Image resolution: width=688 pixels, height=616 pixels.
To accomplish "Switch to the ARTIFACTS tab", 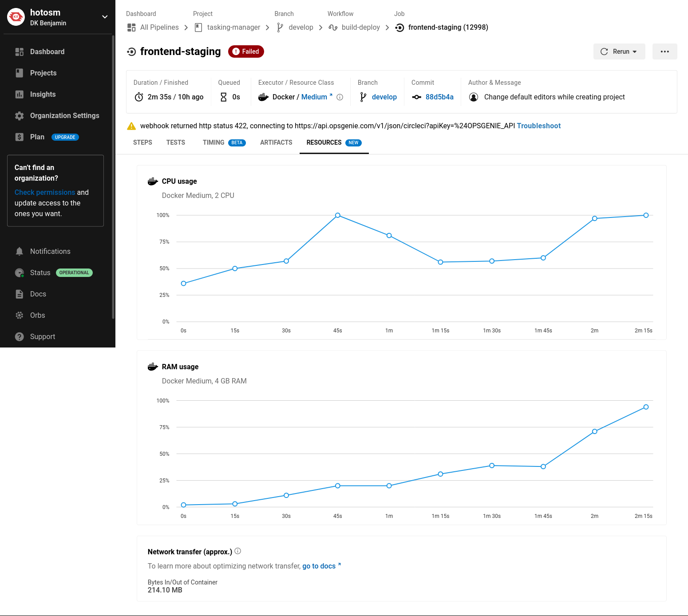I will (x=276, y=142).
